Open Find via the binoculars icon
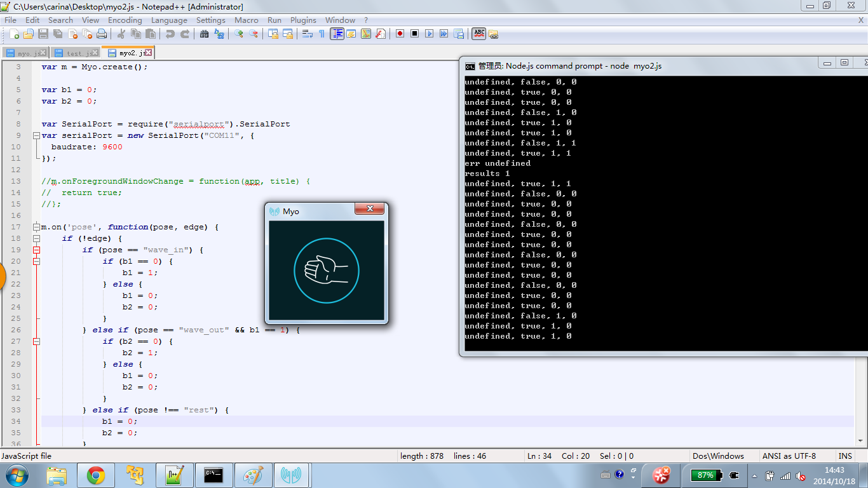The width and height of the screenshot is (868, 488). pyautogui.click(x=204, y=34)
